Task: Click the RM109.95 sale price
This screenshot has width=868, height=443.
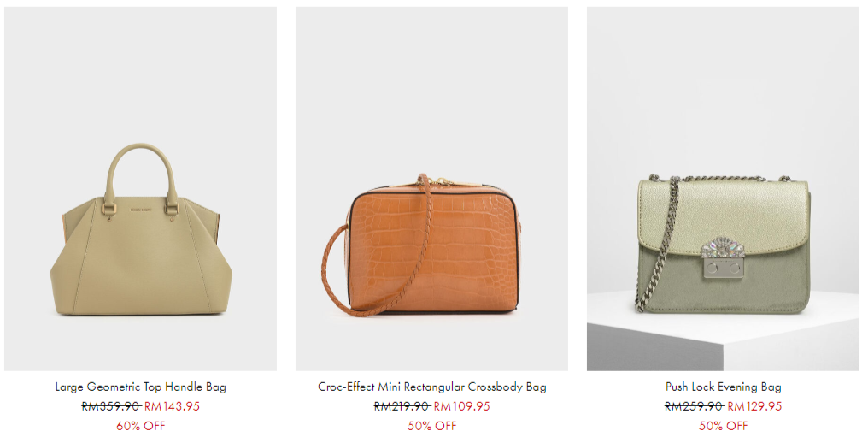Action: [462, 406]
